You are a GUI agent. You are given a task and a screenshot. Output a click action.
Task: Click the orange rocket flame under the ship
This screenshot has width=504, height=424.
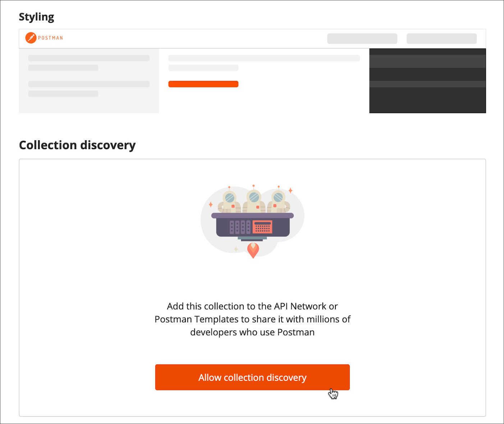coord(253,250)
